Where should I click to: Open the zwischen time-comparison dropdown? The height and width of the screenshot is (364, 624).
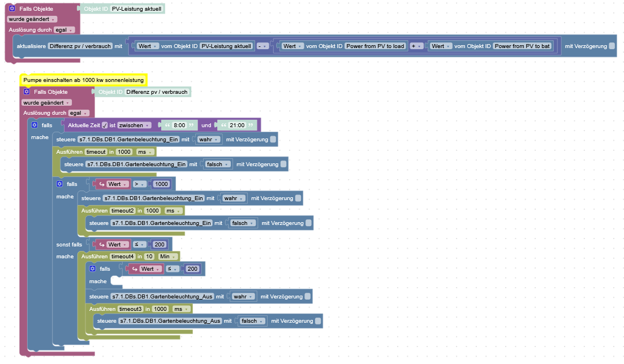[134, 125]
